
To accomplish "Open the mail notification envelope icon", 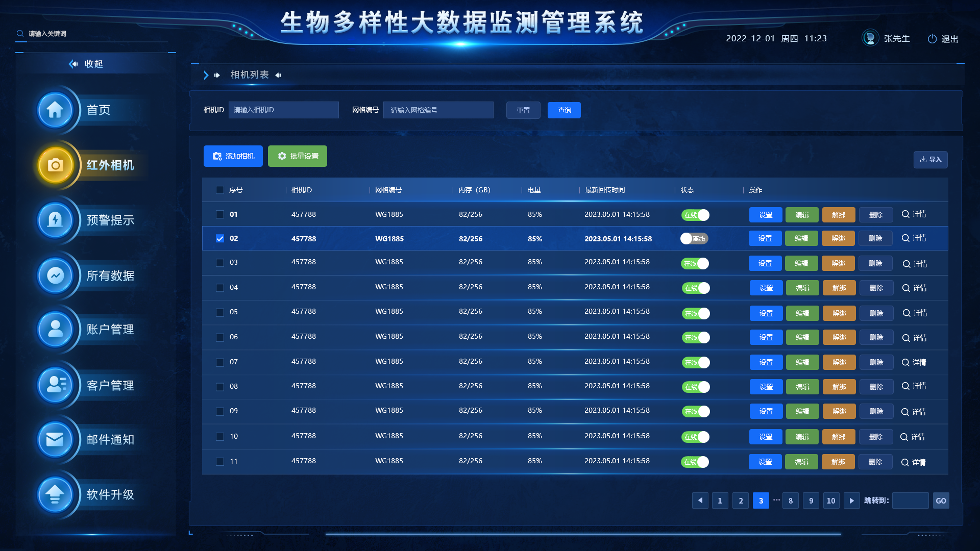I will point(55,439).
